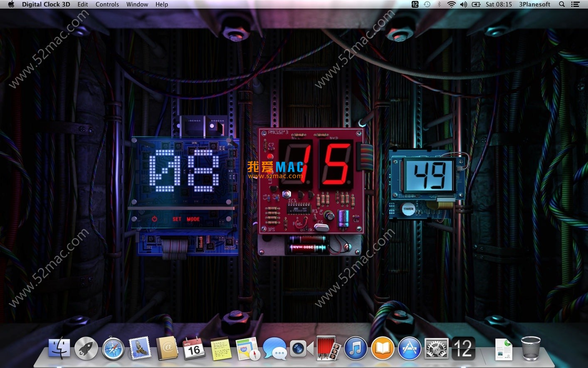This screenshot has width=588, height=368.
Task: Click the red SET label on the blue board
Action: pos(177,219)
